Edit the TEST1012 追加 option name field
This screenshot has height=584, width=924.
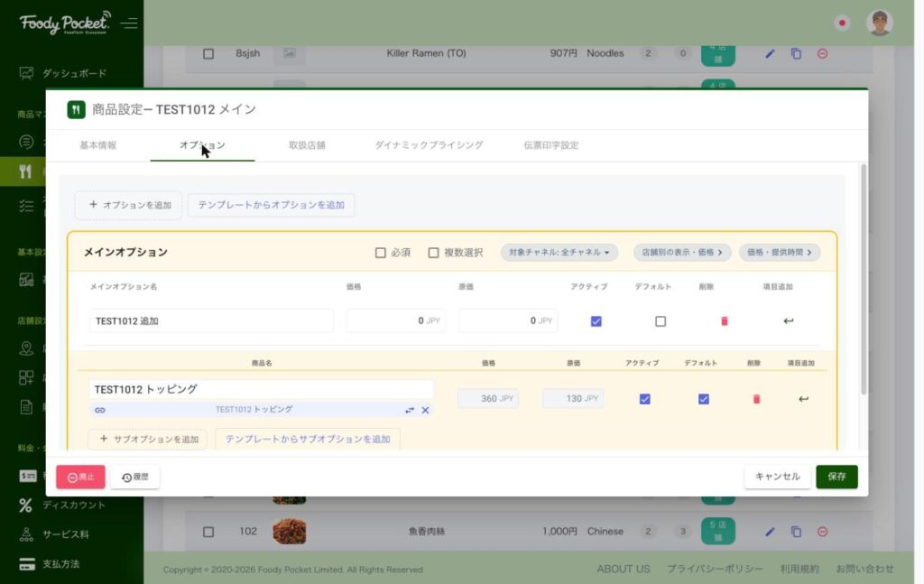[211, 321]
